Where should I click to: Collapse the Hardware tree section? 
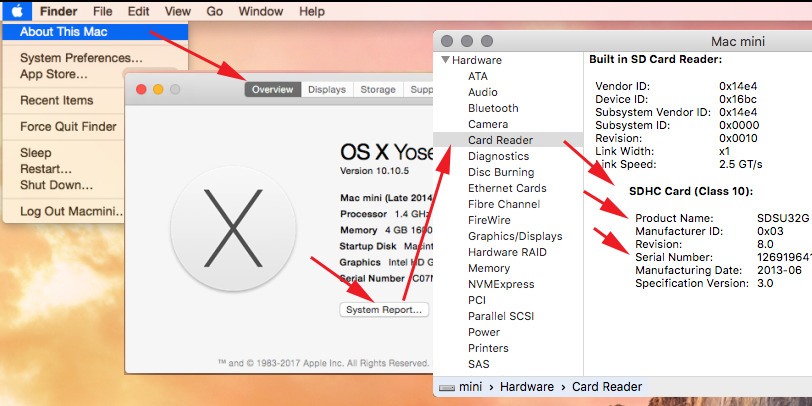click(445, 60)
